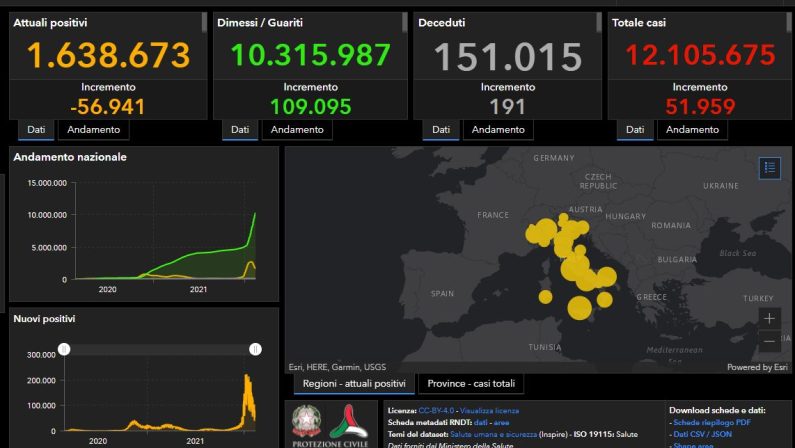Click the Protezione Civile tricolor logo
Image resolution: width=795 pixels, height=448 pixels.
[349, 422]
